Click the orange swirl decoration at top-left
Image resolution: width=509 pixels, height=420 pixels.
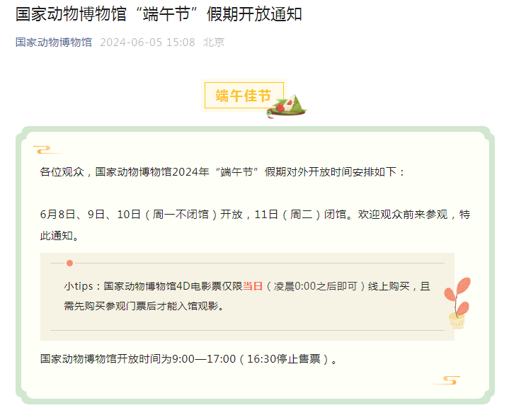point(48,149)
